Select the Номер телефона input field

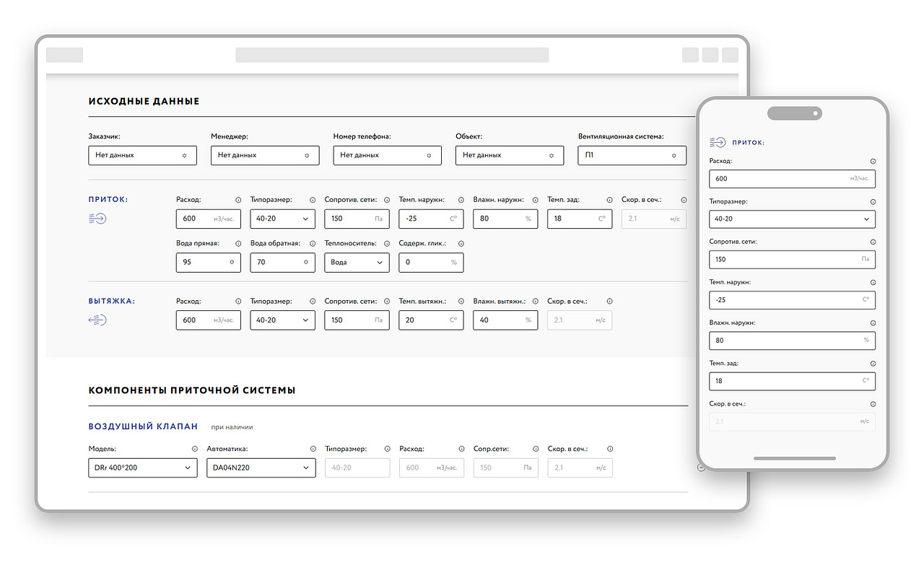[x=387, y=155]
